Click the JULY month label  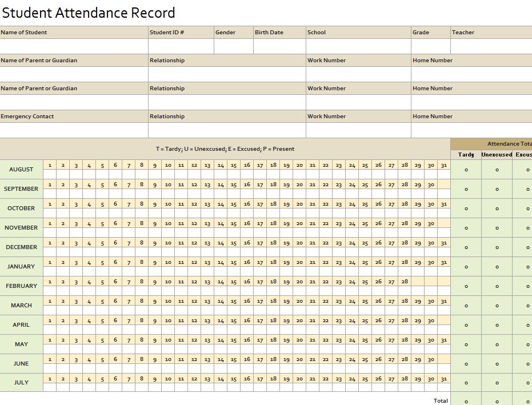[21, 382]
